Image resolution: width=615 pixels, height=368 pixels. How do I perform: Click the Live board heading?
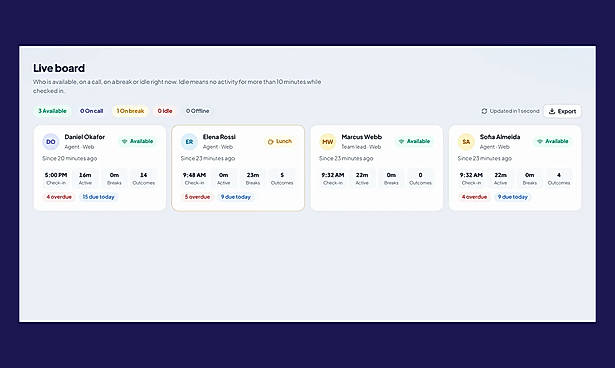click(59, 68)
